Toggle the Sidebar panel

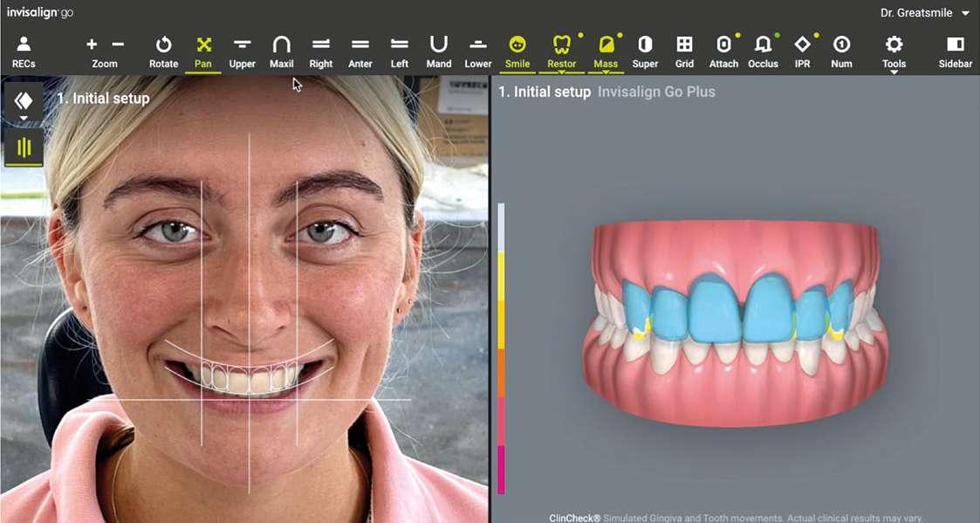pyautogui.click(x=956, y=52)
